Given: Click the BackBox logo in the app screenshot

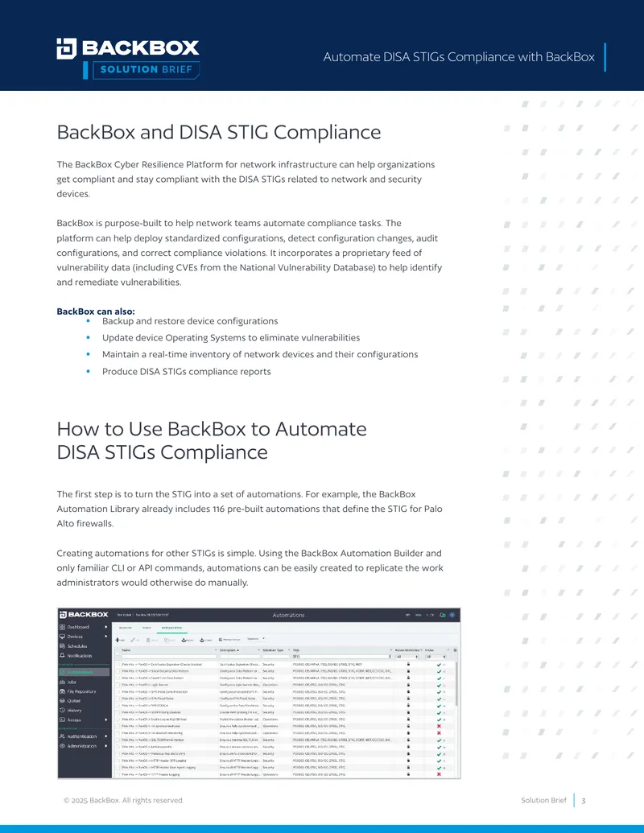Looking at the screenshot, I should (x=84, y=615).
